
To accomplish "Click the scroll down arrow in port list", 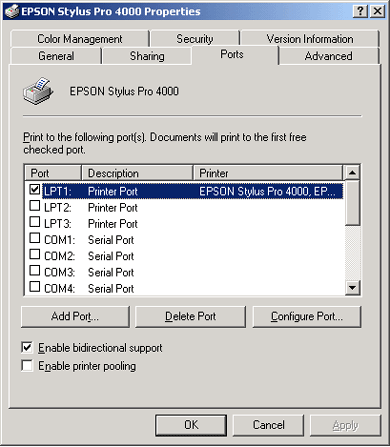I will point(352,287).
